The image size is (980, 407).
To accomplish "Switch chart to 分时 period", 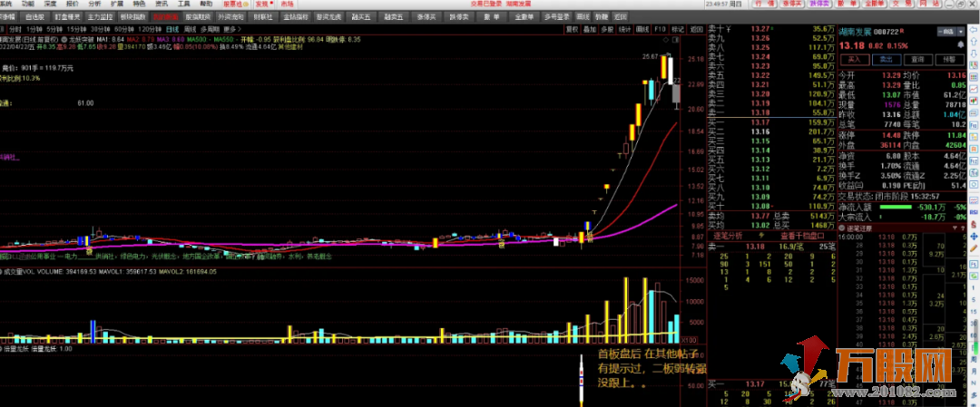I will click(15, 29).
